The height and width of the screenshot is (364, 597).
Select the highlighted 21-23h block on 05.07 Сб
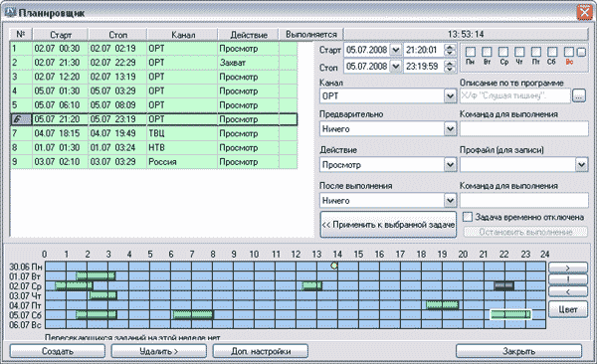(x=510, y=314)
